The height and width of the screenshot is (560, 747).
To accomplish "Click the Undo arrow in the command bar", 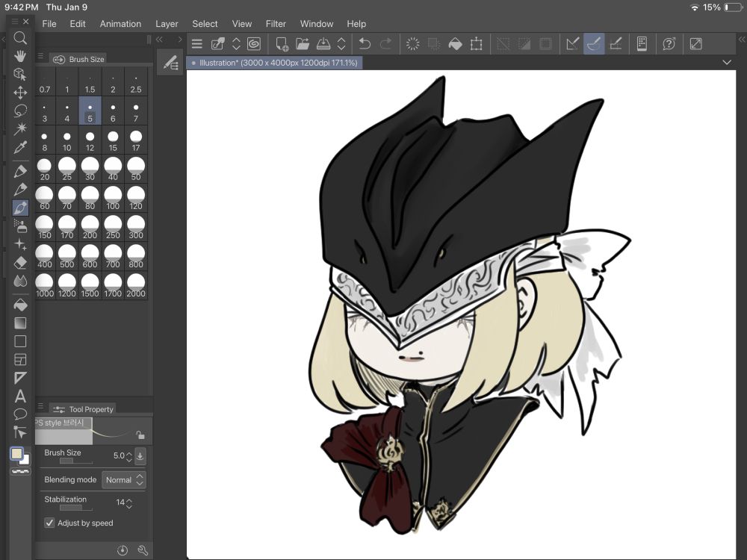I will [365, 44].
